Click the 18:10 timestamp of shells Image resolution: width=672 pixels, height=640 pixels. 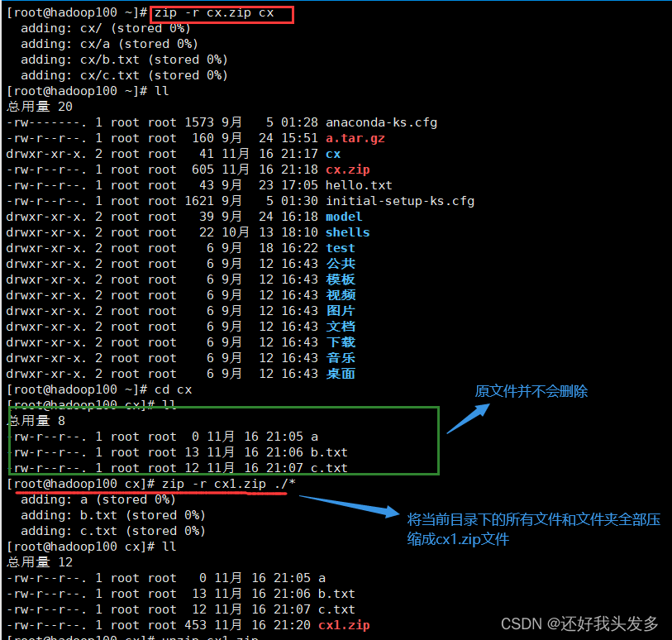click(x=299, y=232)
